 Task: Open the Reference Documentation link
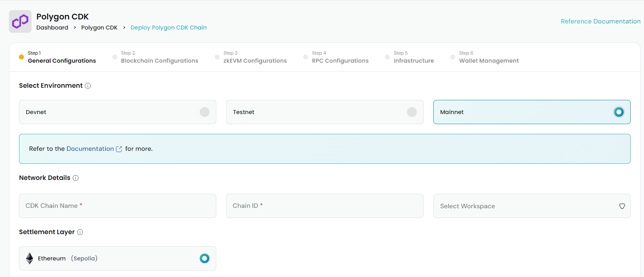click(600, 21)
